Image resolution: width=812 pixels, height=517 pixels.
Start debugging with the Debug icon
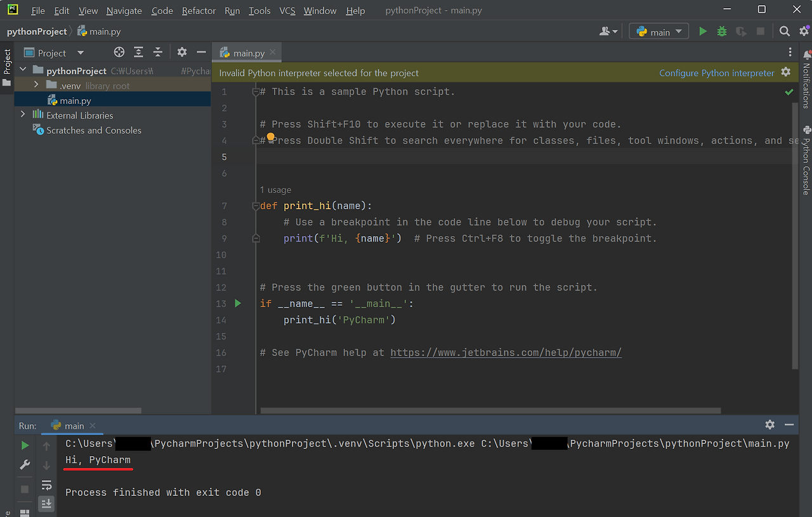tap(722, 30)
